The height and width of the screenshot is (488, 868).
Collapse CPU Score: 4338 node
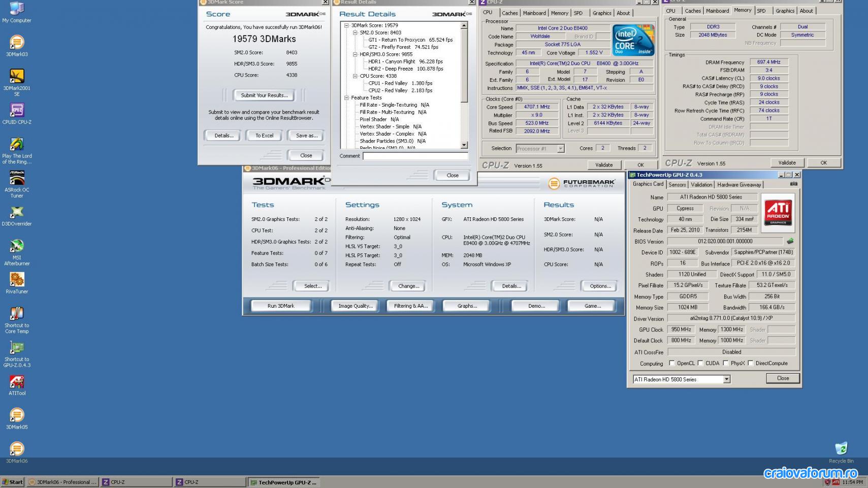click(355, 76)
